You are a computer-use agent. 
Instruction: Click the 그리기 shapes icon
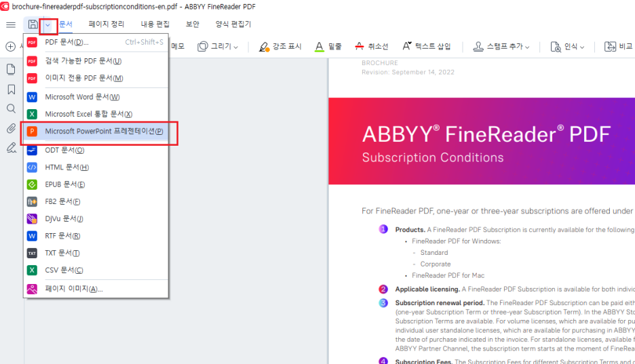[x=202, y=47]
